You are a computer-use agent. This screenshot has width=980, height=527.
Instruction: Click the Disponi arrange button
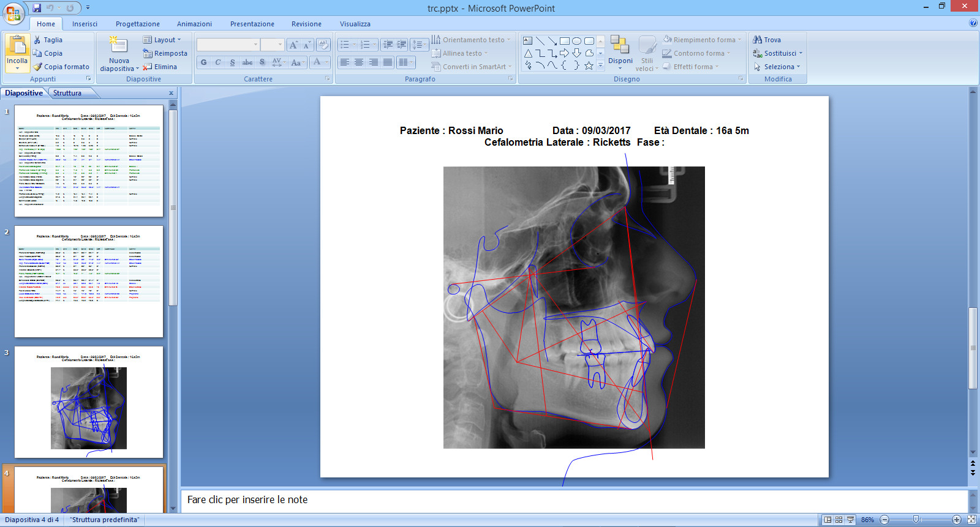[x=620, y=53]
